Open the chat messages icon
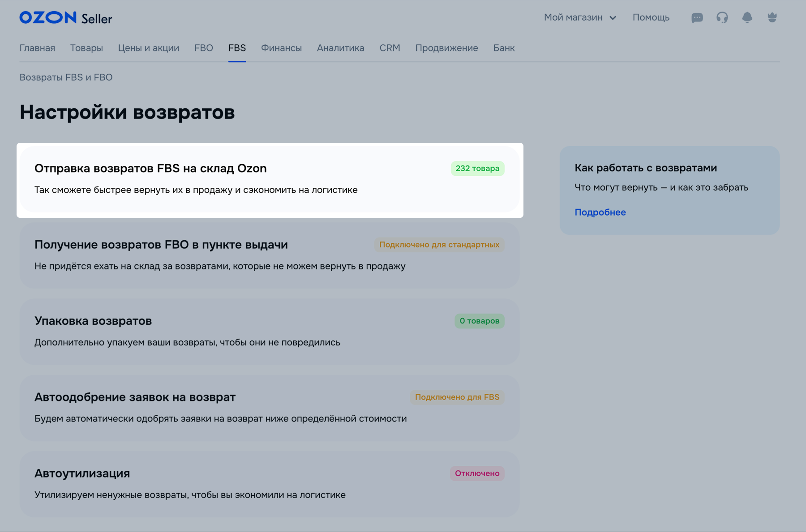This screenshot has width=806, height=532. click(697, 17)
